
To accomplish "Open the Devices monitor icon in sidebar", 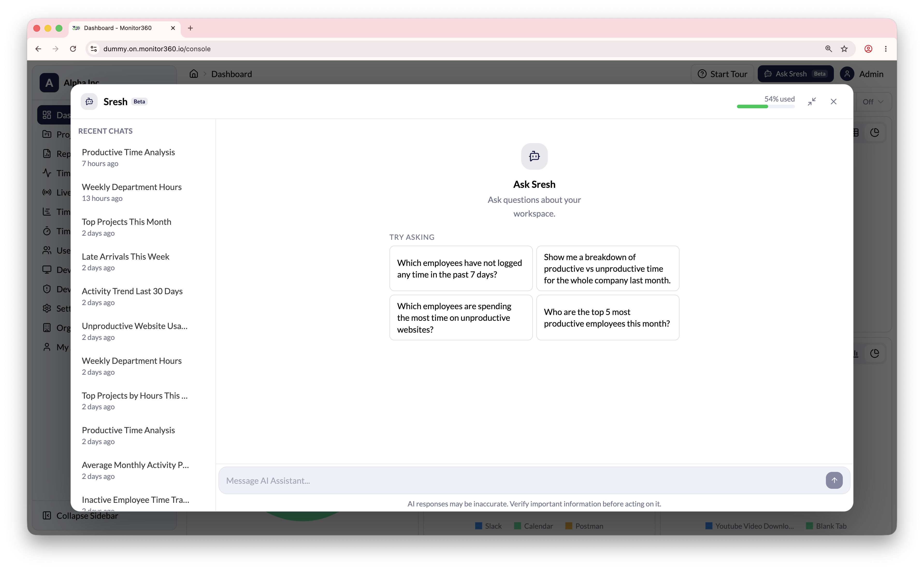I will coord(47,270).
